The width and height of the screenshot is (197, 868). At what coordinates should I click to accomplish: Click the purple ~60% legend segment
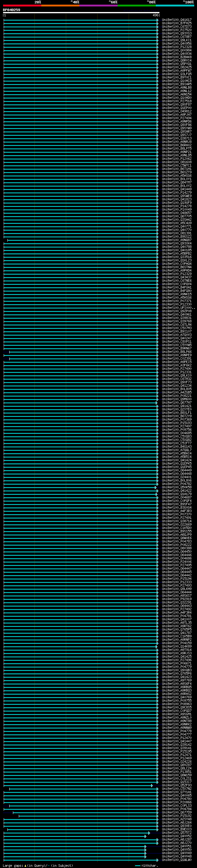click(x=99, y=6)
